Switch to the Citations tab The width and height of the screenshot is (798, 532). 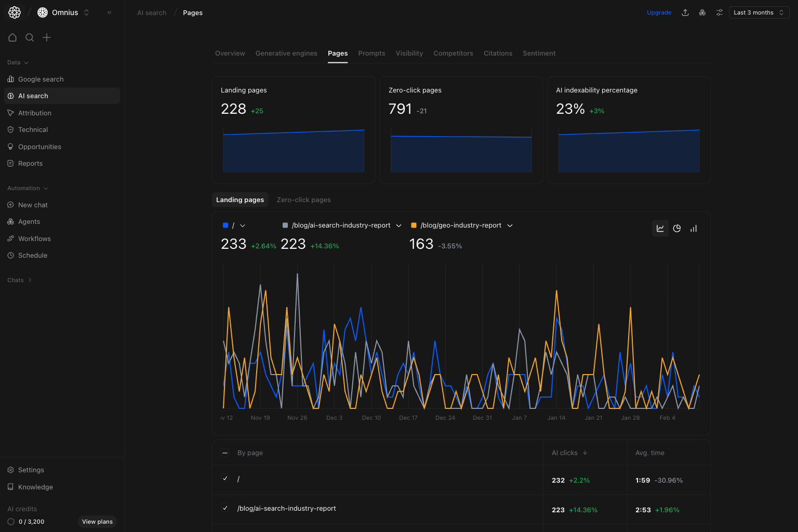pos(497,53)
